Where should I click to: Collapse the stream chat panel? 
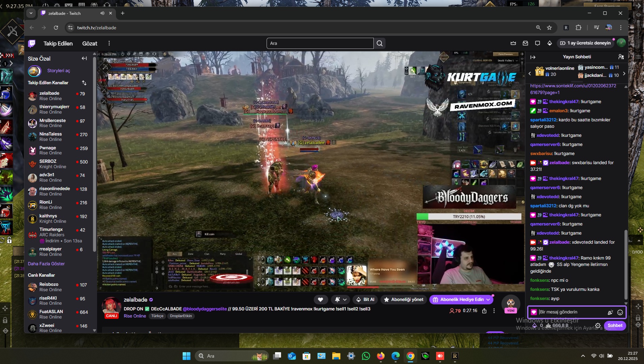pyautogui.click(x=533, y=57)
